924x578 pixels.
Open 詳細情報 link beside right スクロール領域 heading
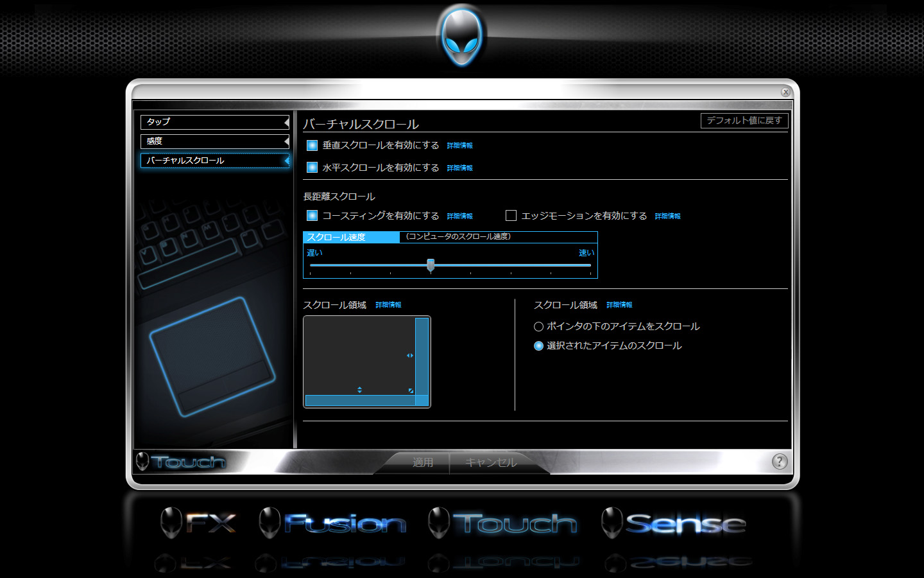point(619,305)
